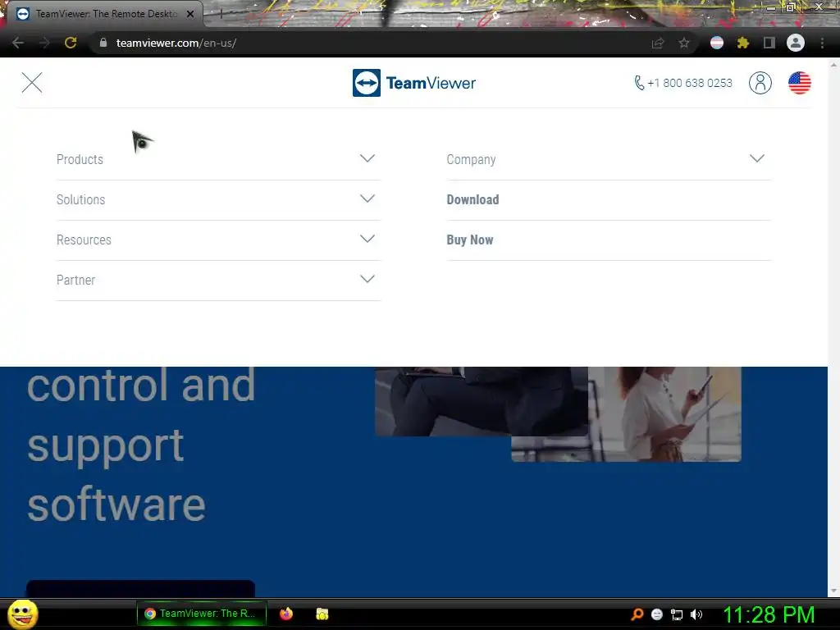The width and height of the screenshot is (840, 630).
Task: Go forward in browser history
Action: (x=44, y=43)
